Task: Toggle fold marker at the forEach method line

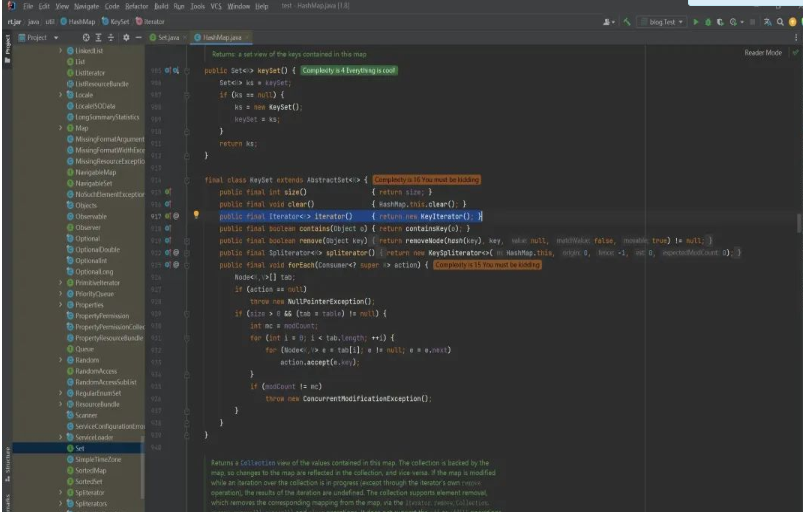Action: pos(187,265)
